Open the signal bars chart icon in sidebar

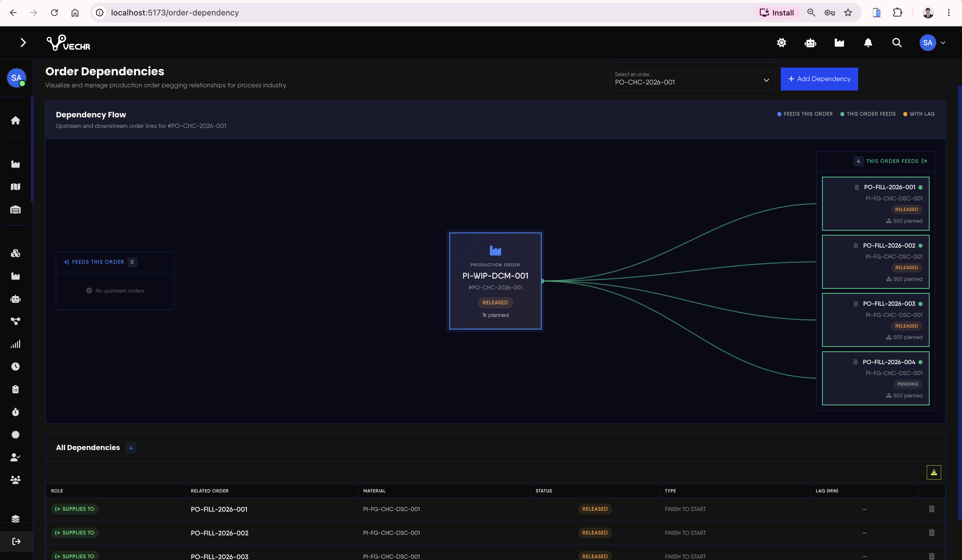click(x=15, y=344)
